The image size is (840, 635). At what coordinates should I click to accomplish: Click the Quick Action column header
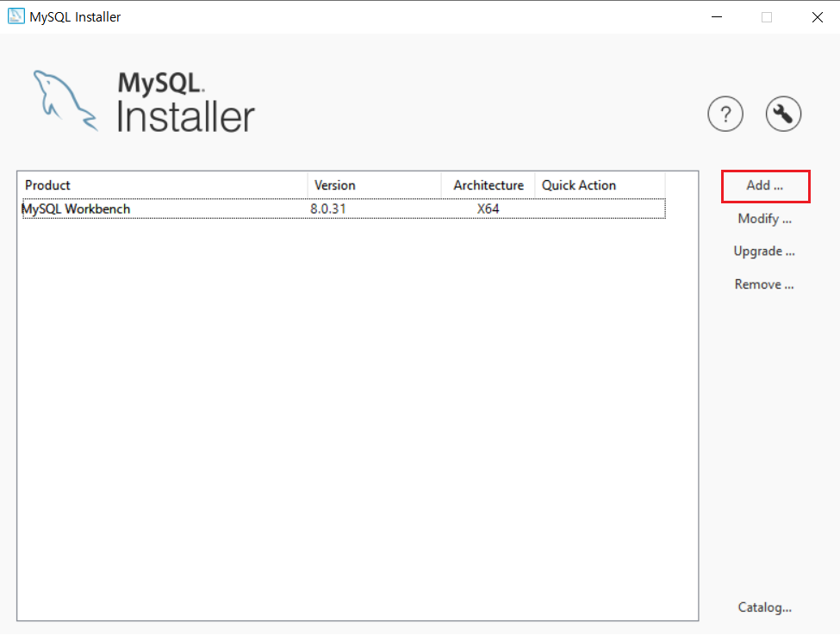600,185
